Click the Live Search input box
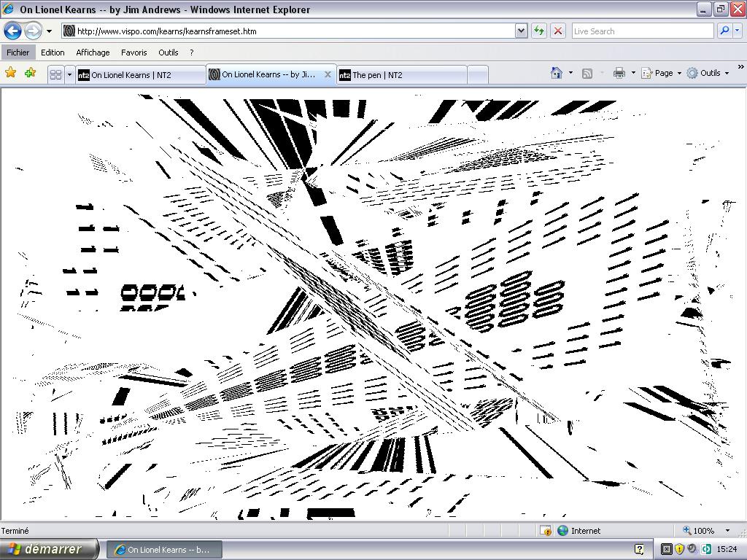The height and width of the screenshot is (560, 747). (642, 31)
